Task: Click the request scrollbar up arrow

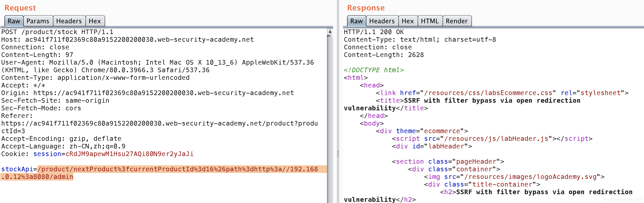Action: click(330, 32)
